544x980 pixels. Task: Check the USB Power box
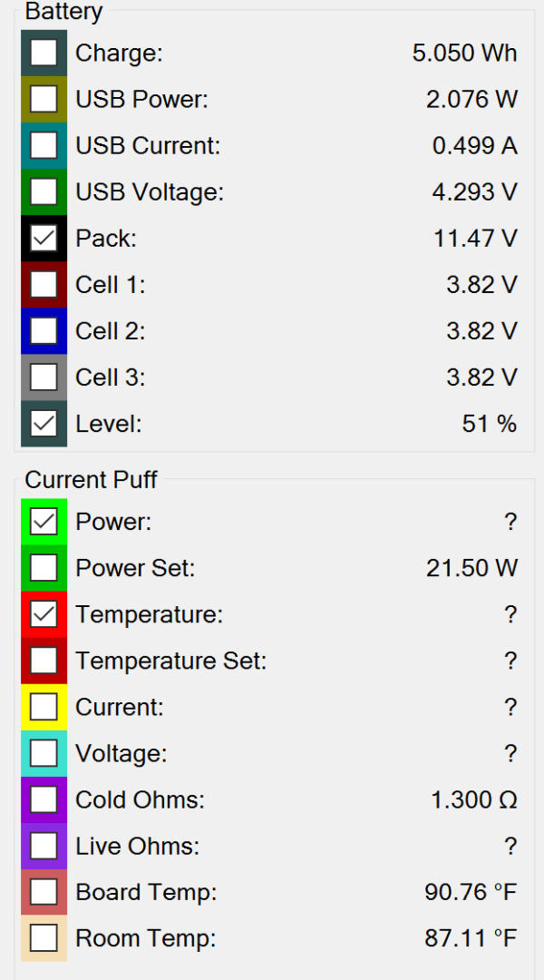point(44,99)
